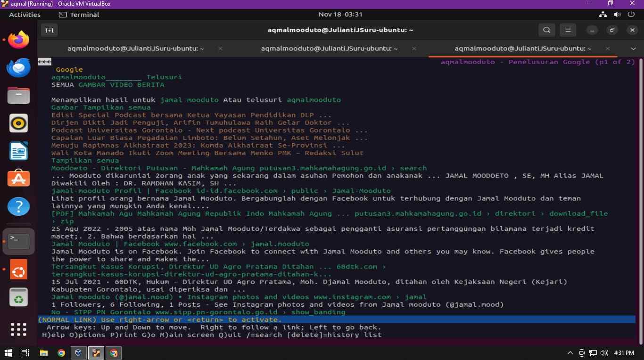Open 'Dirjen Dikti Jadi Penguji' link
The image size is (644, 360).
click(x=200, y=123)
